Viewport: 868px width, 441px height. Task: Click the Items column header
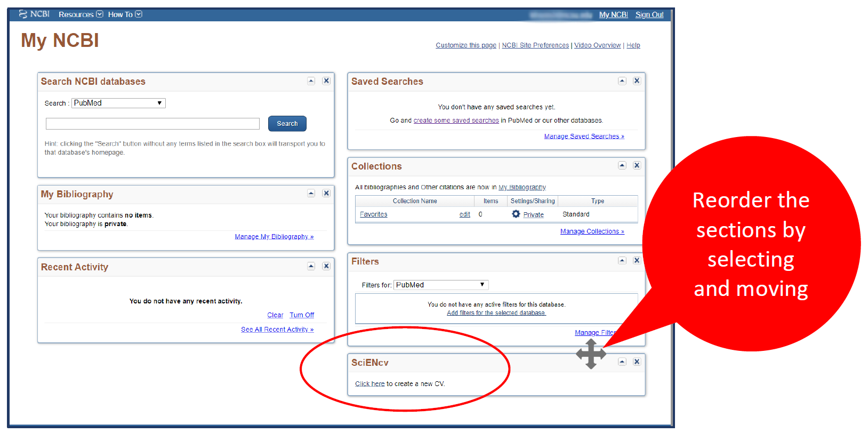(491, 201)
